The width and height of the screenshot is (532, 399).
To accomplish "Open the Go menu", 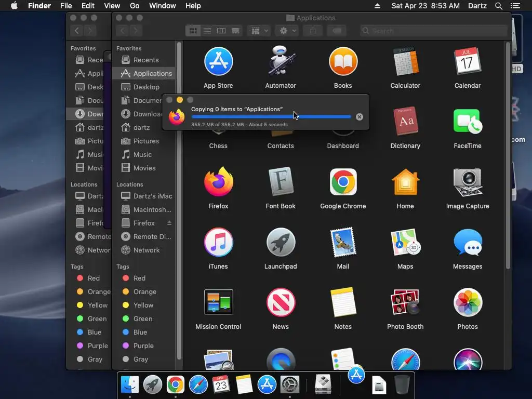I will tap(135, 6).
